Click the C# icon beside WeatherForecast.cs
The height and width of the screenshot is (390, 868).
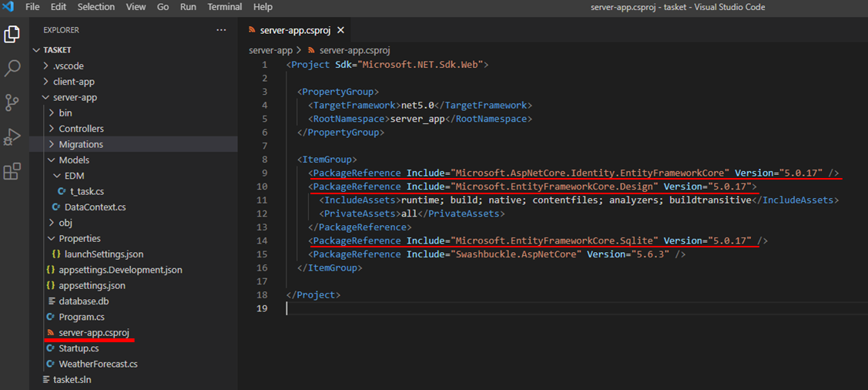click(x=50, y=364)
